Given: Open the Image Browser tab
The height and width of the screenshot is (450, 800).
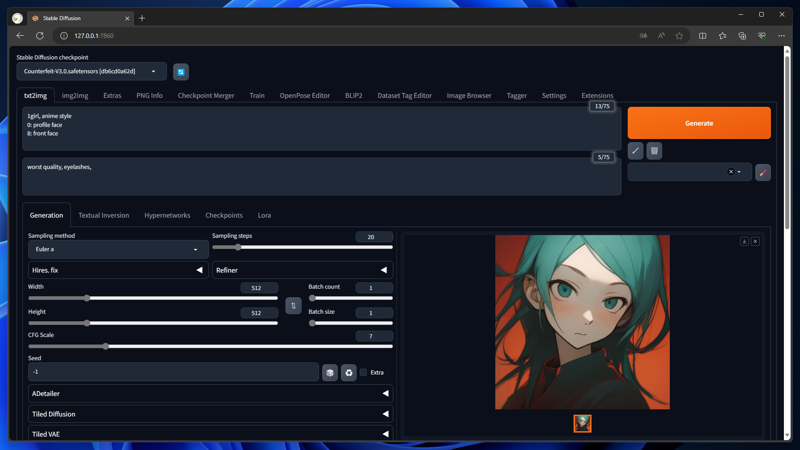Looking at the screenshot, I should tap(469, 95).
